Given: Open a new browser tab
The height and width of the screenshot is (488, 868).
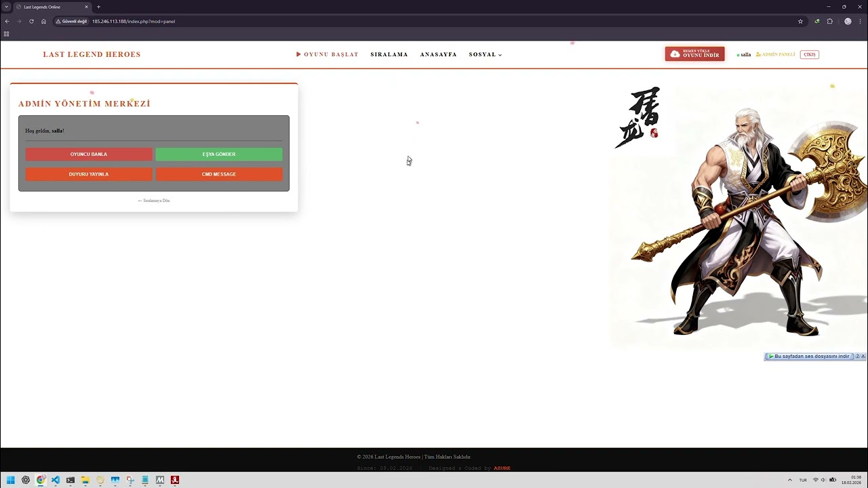Looking at the screenshot, I should pyautogui.click(x=98, y=7).
